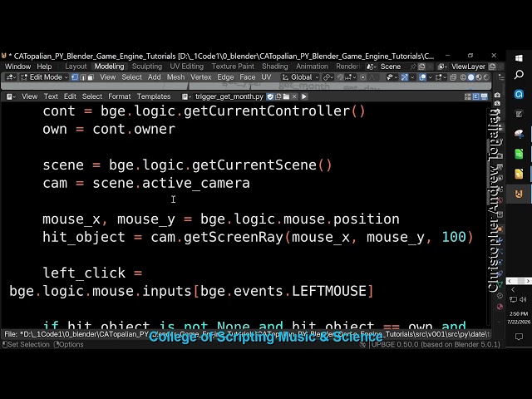Switch to the Sculpting workspace tab

tap(147, 66)
